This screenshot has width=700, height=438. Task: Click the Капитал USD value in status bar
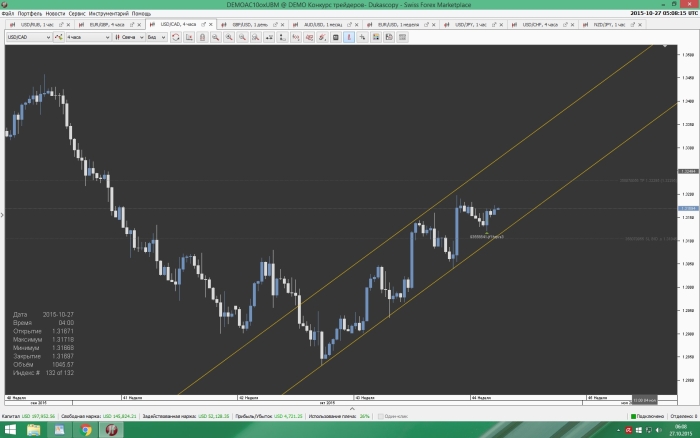click(x=38, y=416)
